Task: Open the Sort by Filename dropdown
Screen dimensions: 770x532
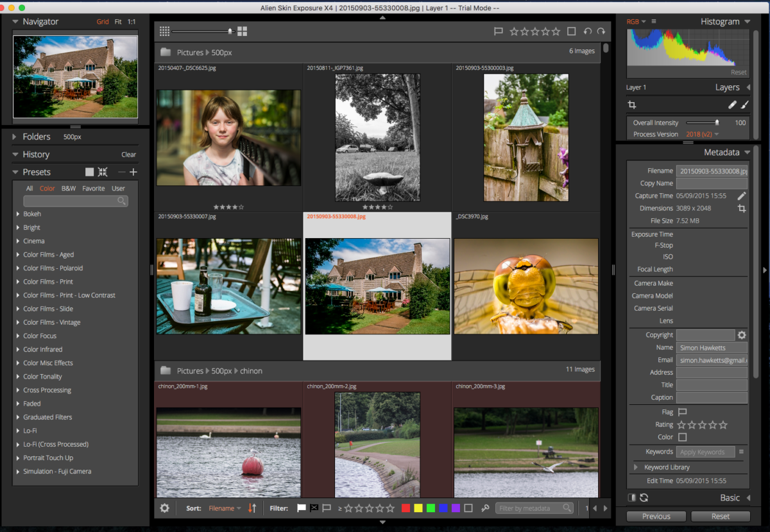Action: pyautogui.click(x=225, y=508)
